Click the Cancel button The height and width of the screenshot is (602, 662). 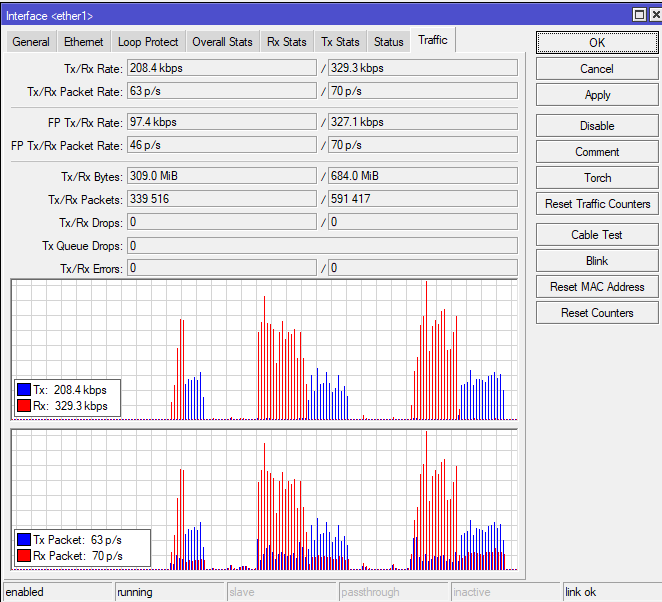[x=597, y=69]
